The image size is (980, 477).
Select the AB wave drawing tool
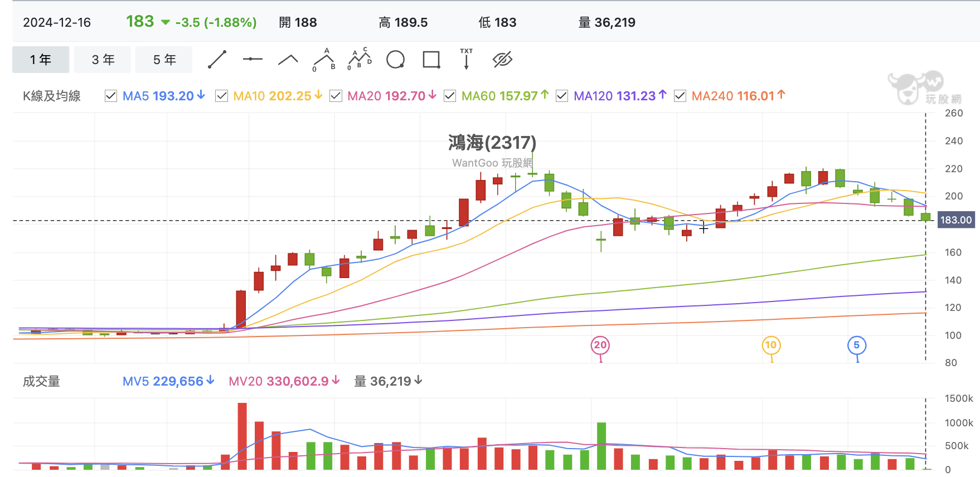point(324,60)
